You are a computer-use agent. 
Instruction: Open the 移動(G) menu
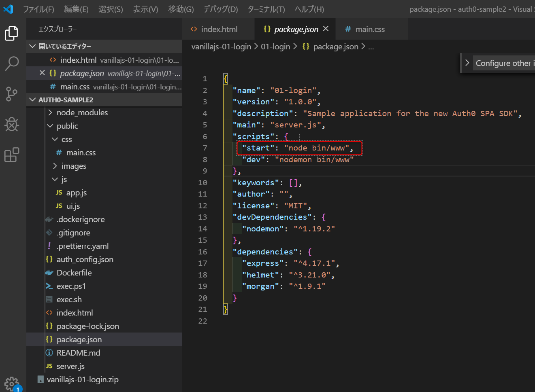pos(181,9)
